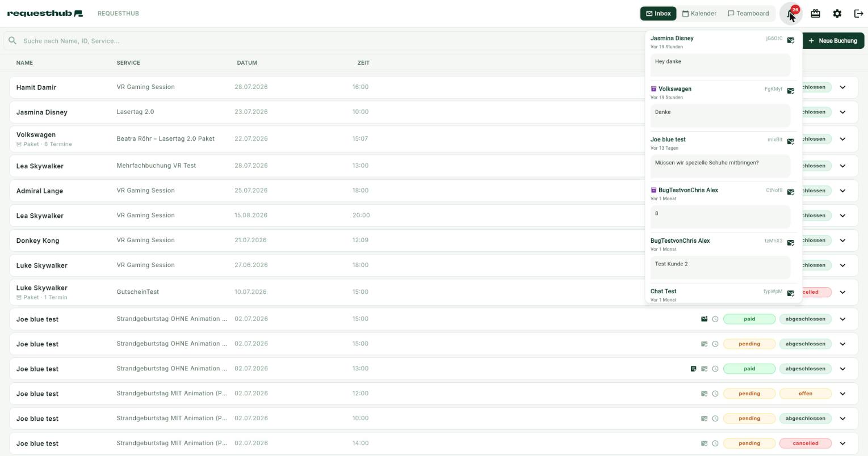The width and height of the screenshot is (868, 456).
Task: Click note icon in 13:00 Joe blue test row
Action: [x=693, y=369]
